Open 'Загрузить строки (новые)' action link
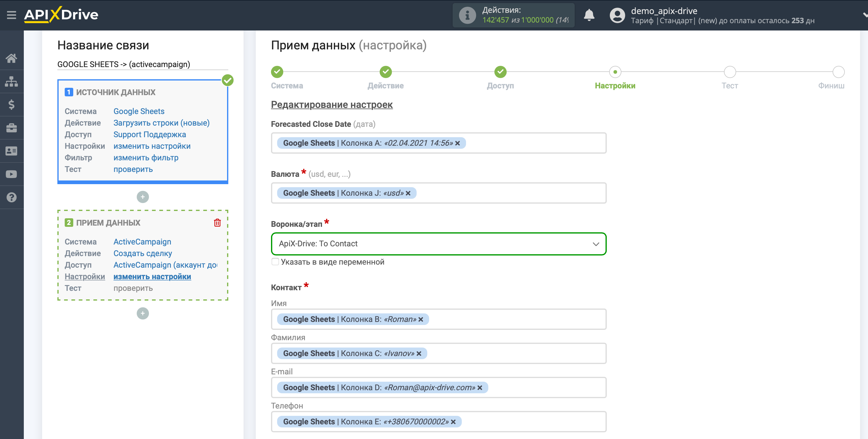Image resolution: width=868 pixels, height=439 pixels. (161, 123)
